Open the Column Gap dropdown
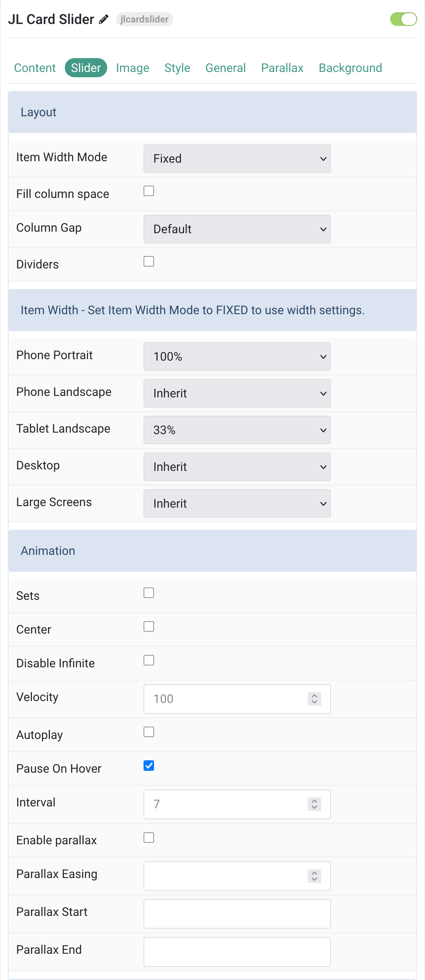Image resolution: width=425 pixels, height=980 pixels. pos(237,229)
